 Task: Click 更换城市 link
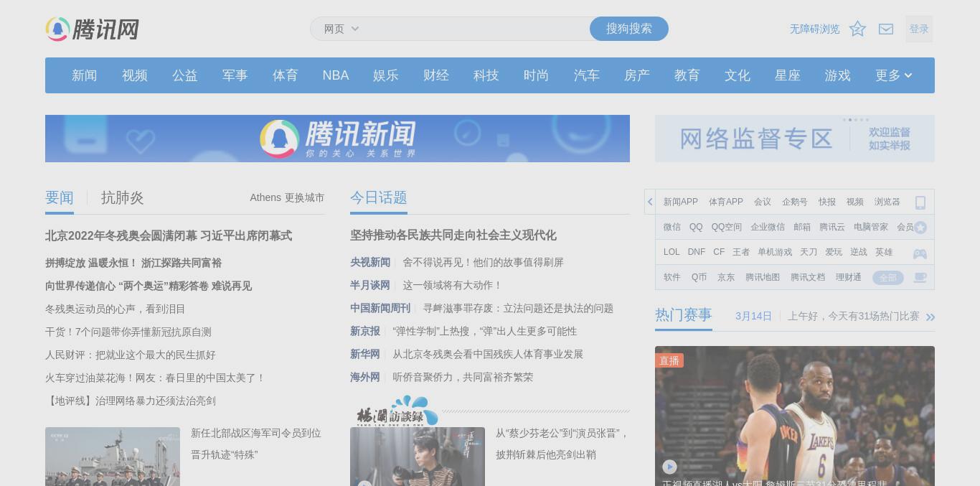(x=304, y=197)
